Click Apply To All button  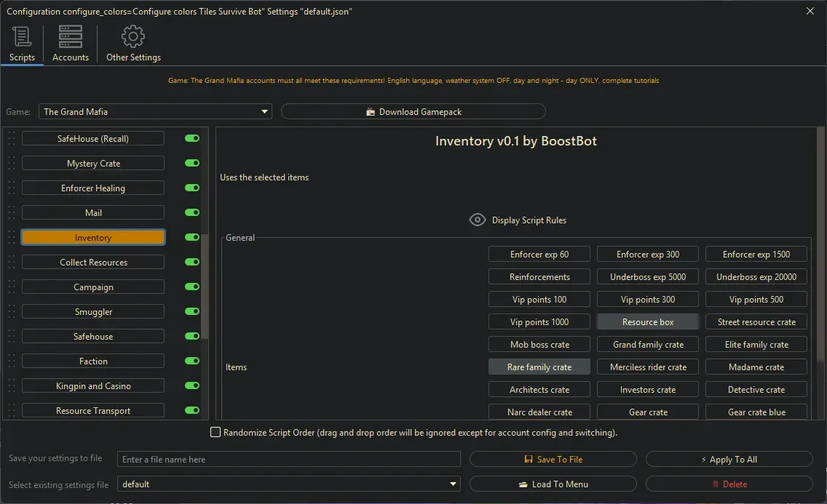click(729, 459)
